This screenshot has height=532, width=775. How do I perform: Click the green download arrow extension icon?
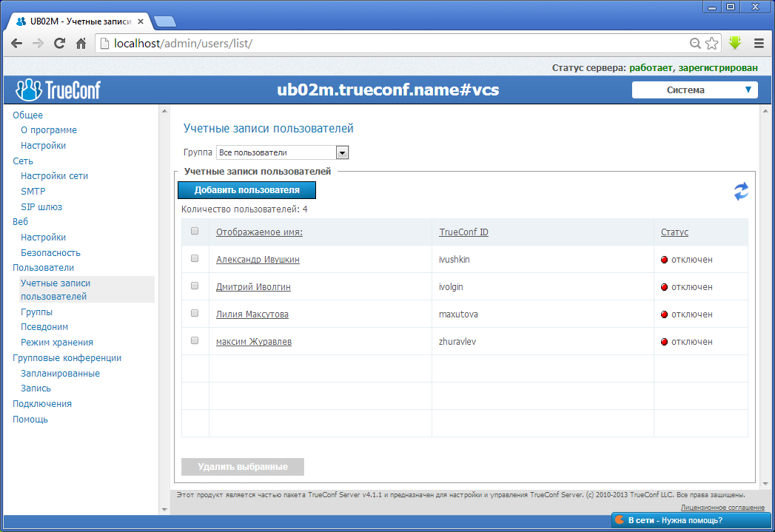tap(735, 43)
